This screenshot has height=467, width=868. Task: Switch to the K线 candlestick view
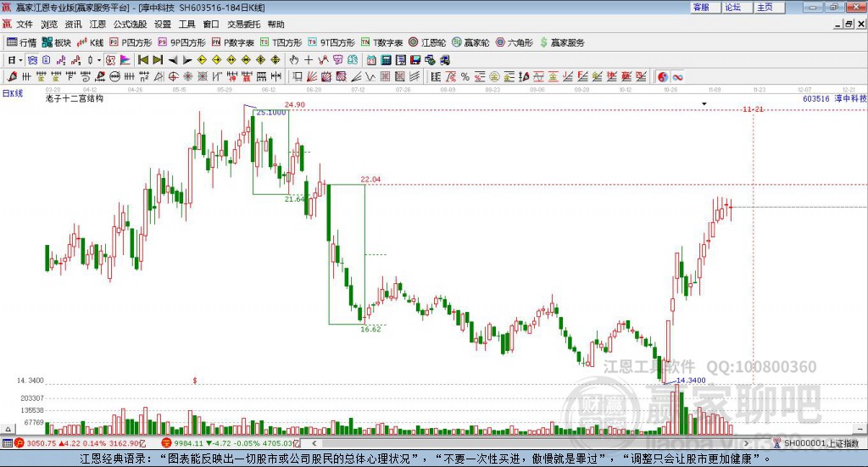[x=90, y=42]
